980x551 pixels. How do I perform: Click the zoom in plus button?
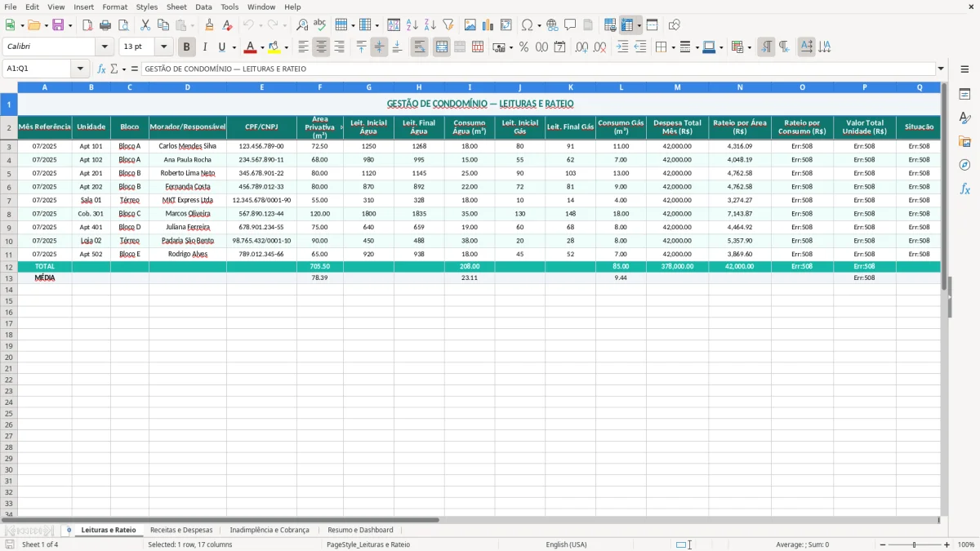tap(947, 544)
